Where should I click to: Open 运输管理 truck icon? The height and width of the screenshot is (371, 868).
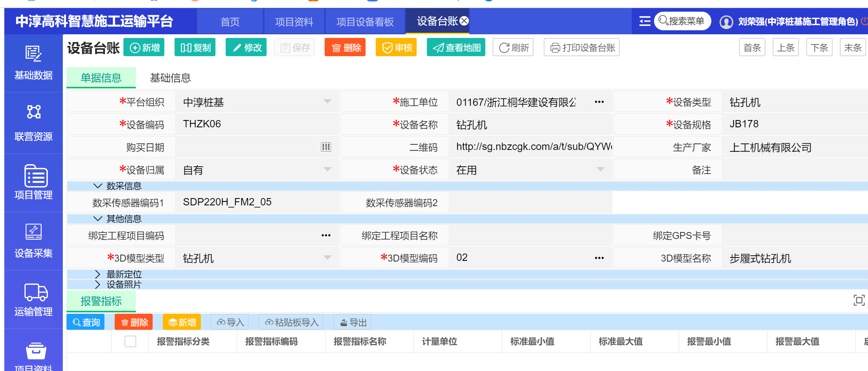pyautogui.click(x=35, y=292)
